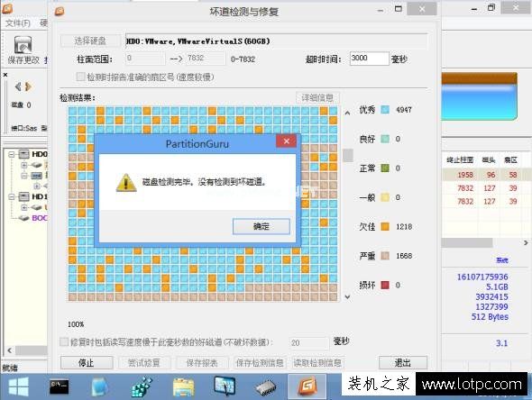Screen dimensions: 532x400
Task: Open file explorer folder icon on taskbar
Action: pos(184,387)
